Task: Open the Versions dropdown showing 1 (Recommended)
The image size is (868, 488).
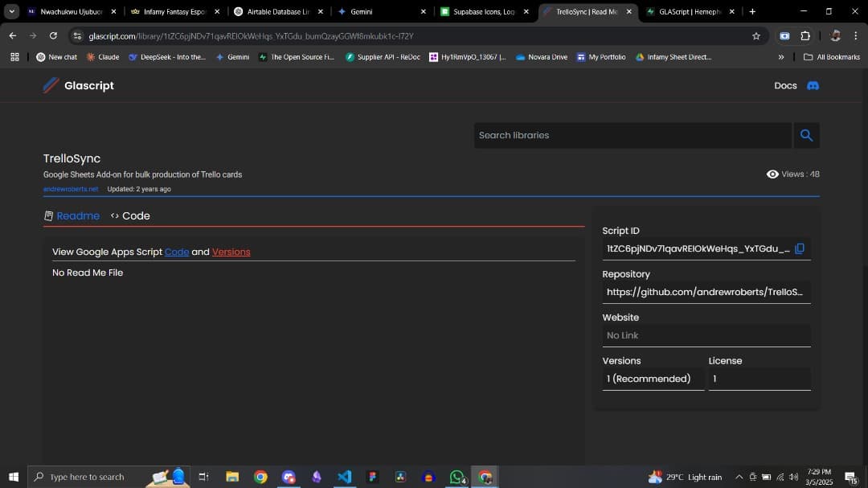Action: pos(653,379)
